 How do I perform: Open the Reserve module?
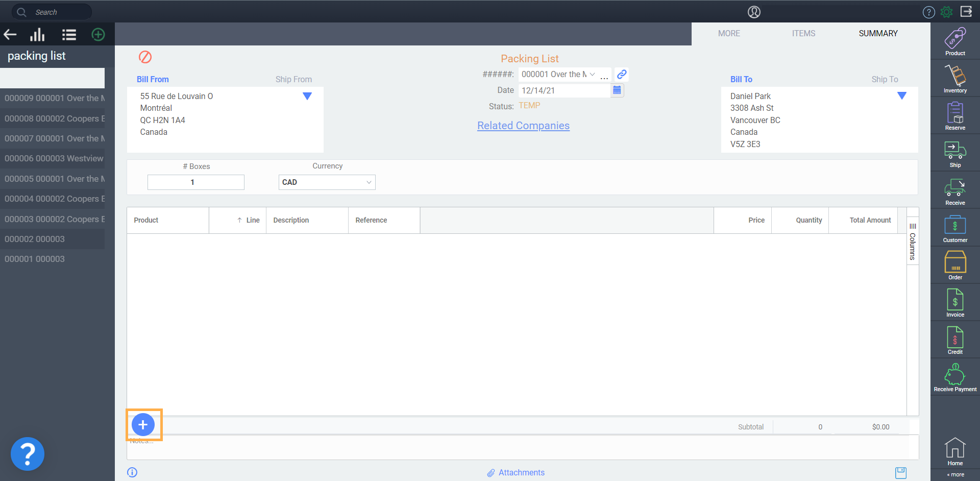[955, 116]
